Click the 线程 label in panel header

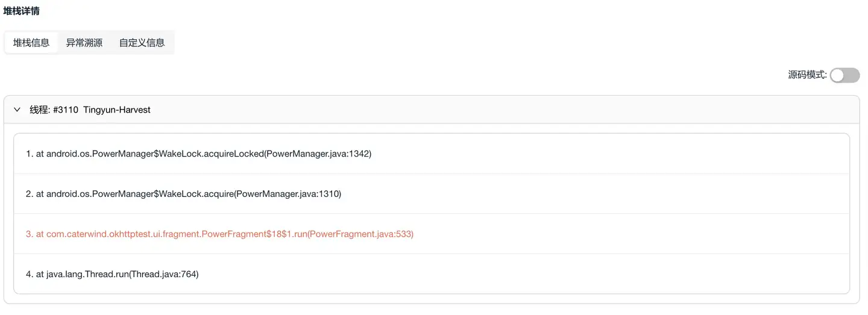click(x=39, y=110)
